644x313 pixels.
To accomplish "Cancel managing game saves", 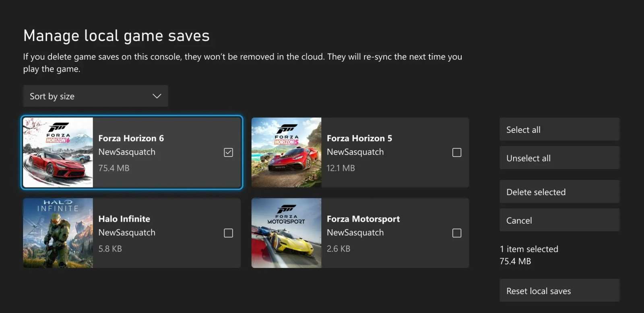I will [x=559, y=220].
